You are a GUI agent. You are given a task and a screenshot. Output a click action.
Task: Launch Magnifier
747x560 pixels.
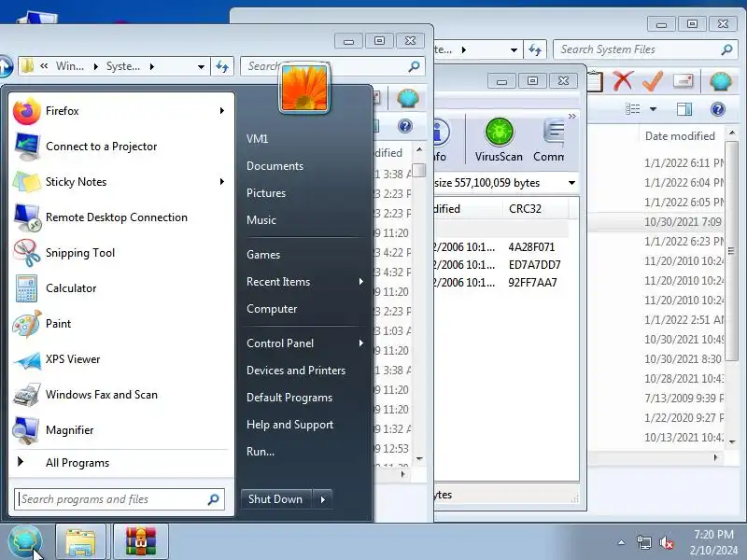point(121,430)
